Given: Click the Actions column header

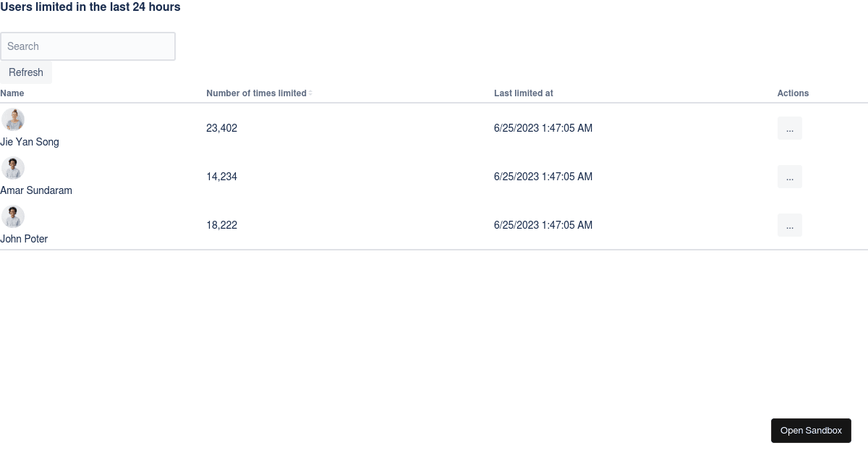Looking at the screenshot, I should tap(793, 93).
